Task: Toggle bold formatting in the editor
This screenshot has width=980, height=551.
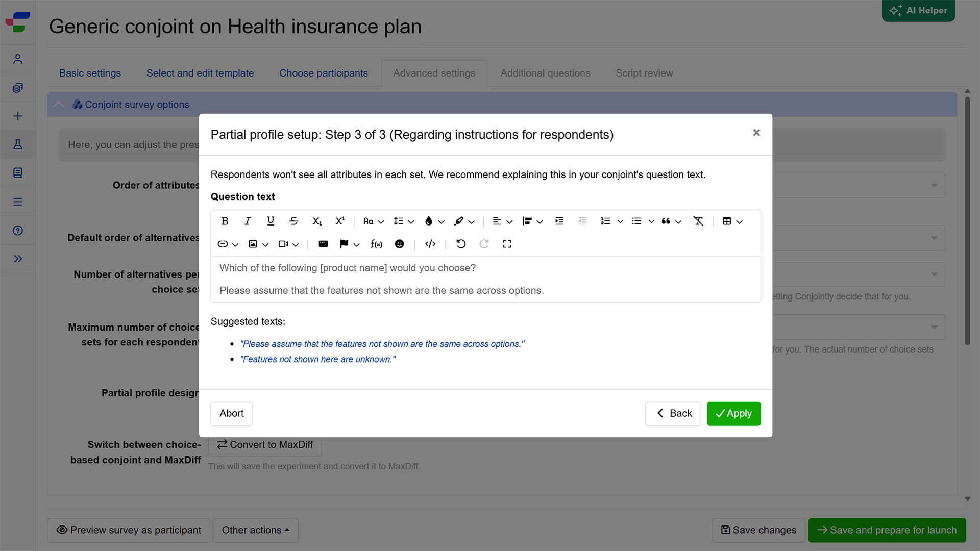Action: [x=225, y=221]
